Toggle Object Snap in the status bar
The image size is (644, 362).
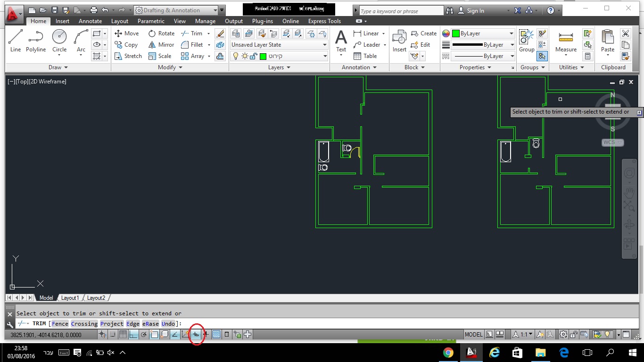coord(154,335)
